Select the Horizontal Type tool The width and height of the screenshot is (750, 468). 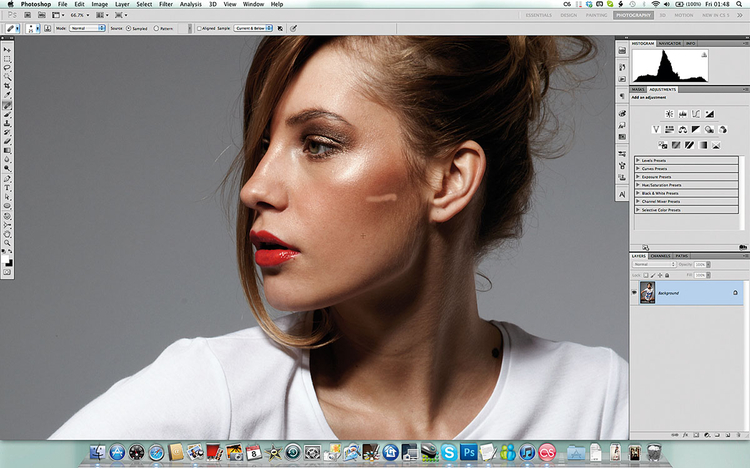click(7, 188)
